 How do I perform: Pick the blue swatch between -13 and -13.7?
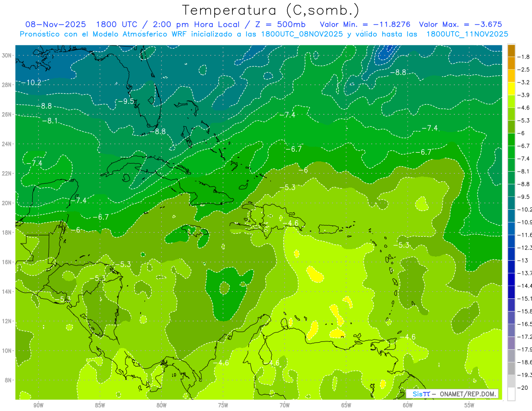pyautogui.click(x=511, y=266)
